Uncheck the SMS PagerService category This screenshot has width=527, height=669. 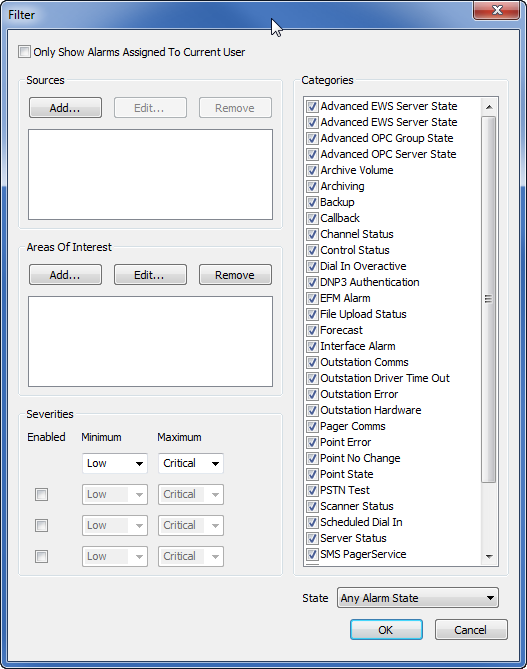[x=312, y=554]
